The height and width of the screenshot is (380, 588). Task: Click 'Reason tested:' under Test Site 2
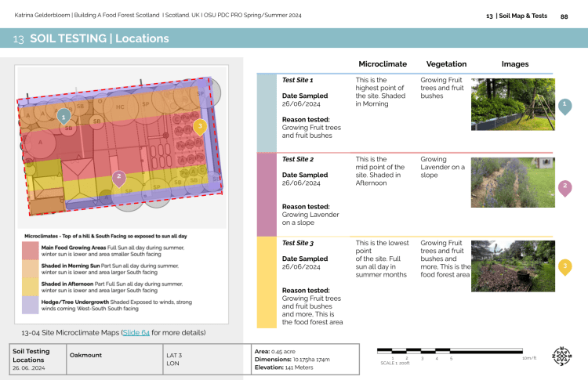click(306, 207)
